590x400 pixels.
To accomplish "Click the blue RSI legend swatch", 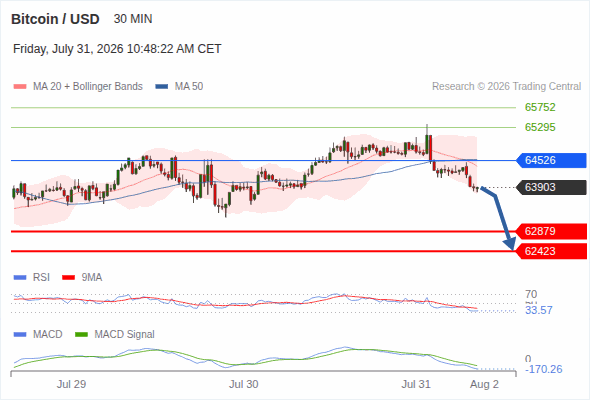I will click(x=20, y=278).
